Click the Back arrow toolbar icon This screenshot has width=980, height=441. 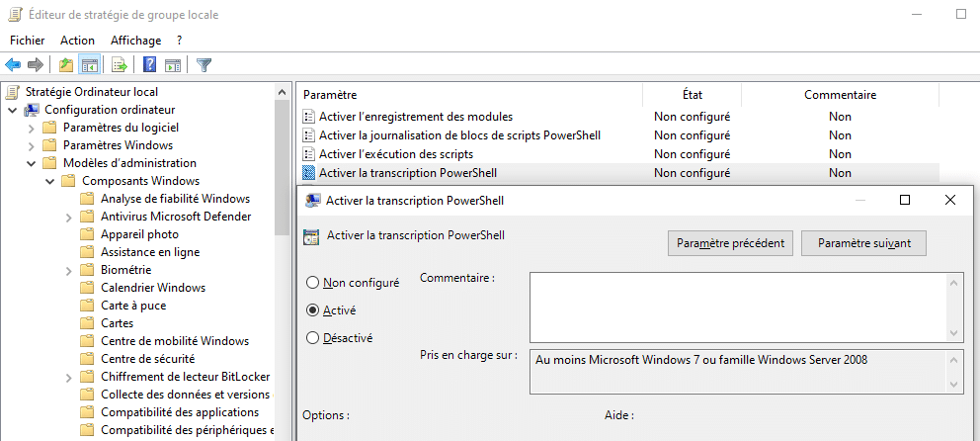pyautogui.click(x=13, y=65)
